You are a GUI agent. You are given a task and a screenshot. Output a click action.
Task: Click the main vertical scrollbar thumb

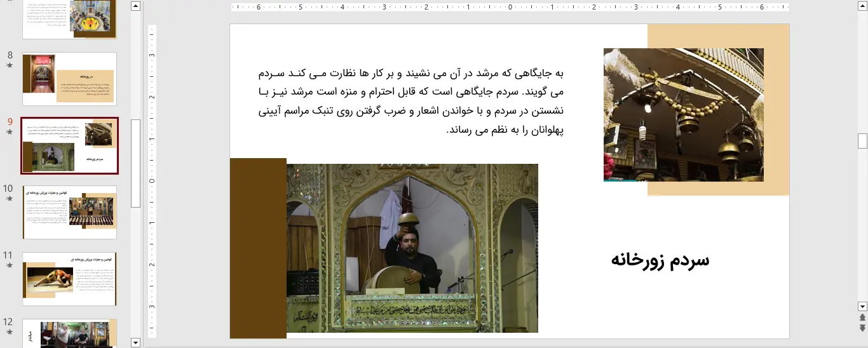tap(862, 141)
